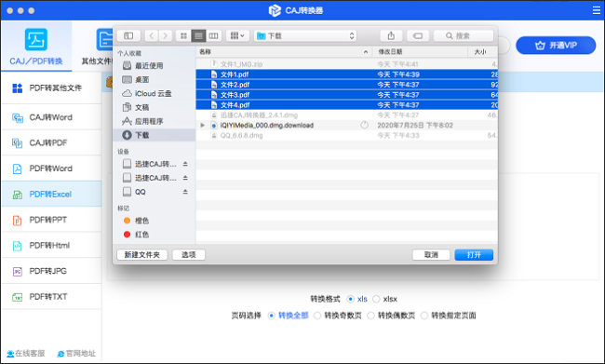Select PDF转Word in sidebar

coord(51,169)
